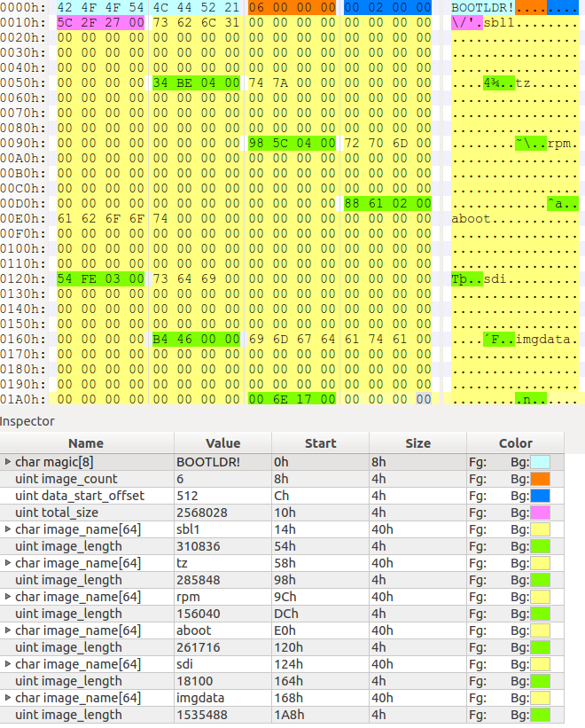
Task: Click the image_length value 1535488
Action: tap(202, 715)
